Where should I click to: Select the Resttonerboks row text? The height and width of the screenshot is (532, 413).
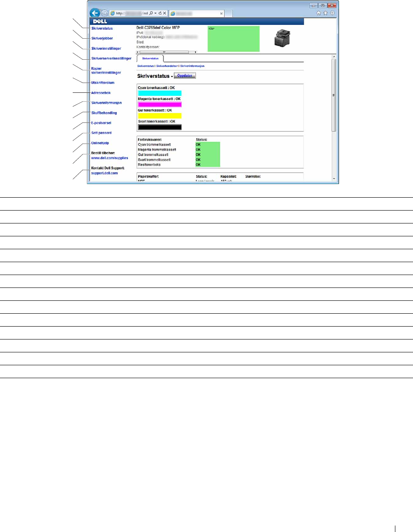[x=149, y=165]
